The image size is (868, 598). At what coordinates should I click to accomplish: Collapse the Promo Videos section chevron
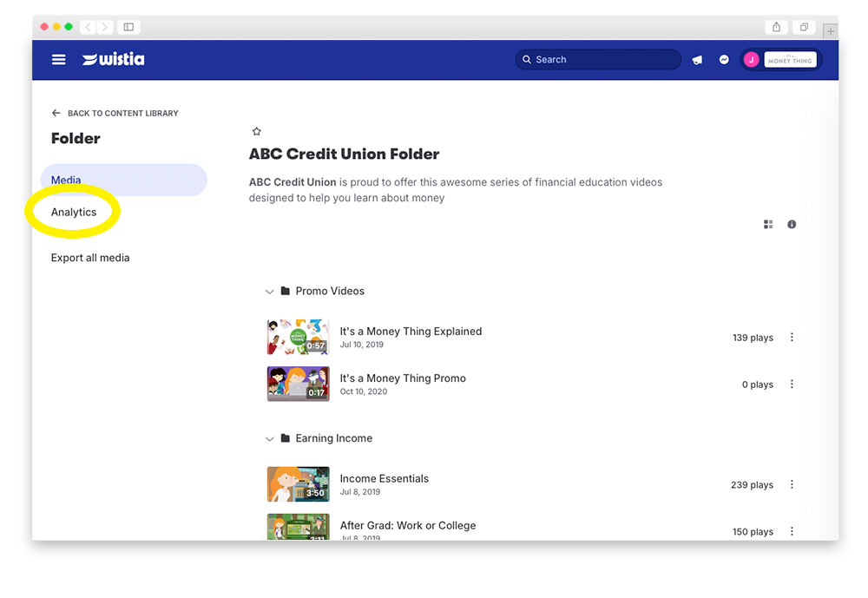270,292
